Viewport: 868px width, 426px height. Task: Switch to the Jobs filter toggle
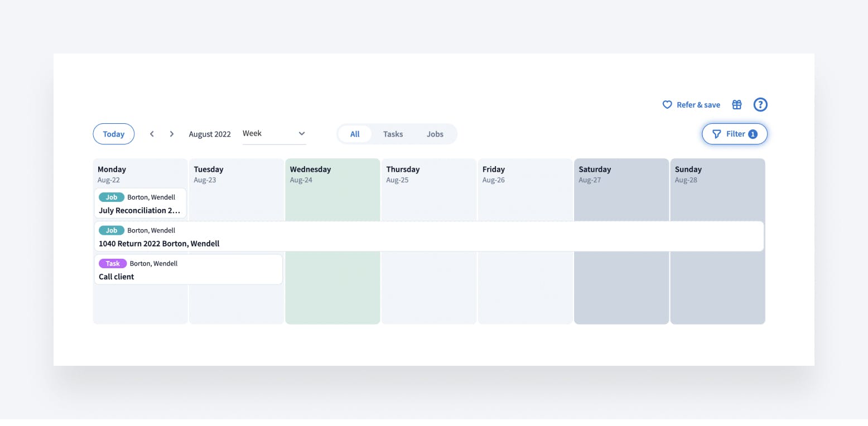(435, 134)
